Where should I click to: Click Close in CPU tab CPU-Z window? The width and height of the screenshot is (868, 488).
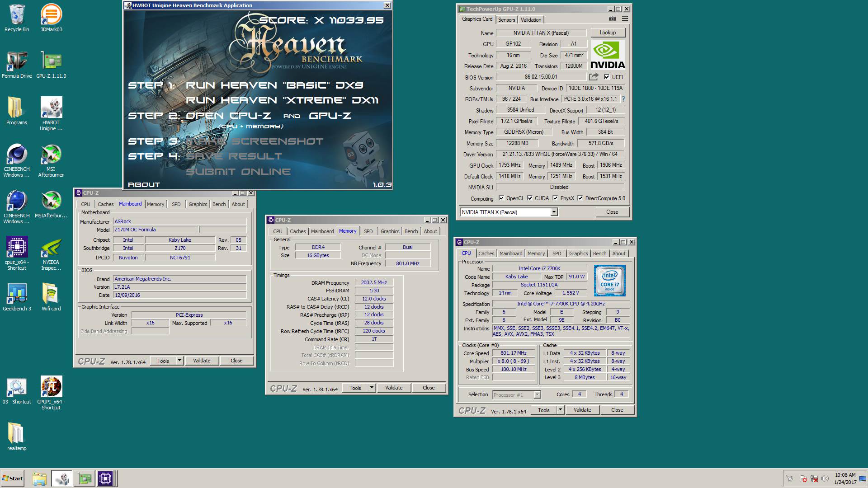[x=617, y=410]
